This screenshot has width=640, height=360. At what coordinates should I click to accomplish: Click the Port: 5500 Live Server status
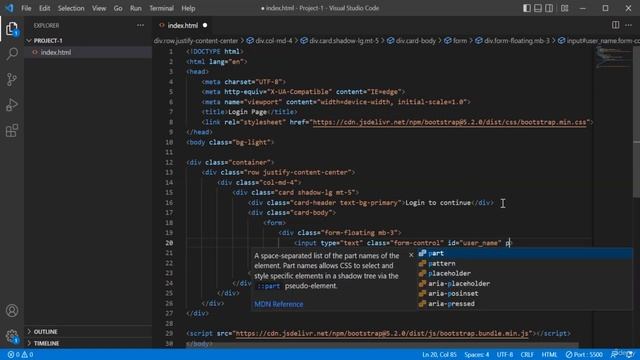[584, 355]
